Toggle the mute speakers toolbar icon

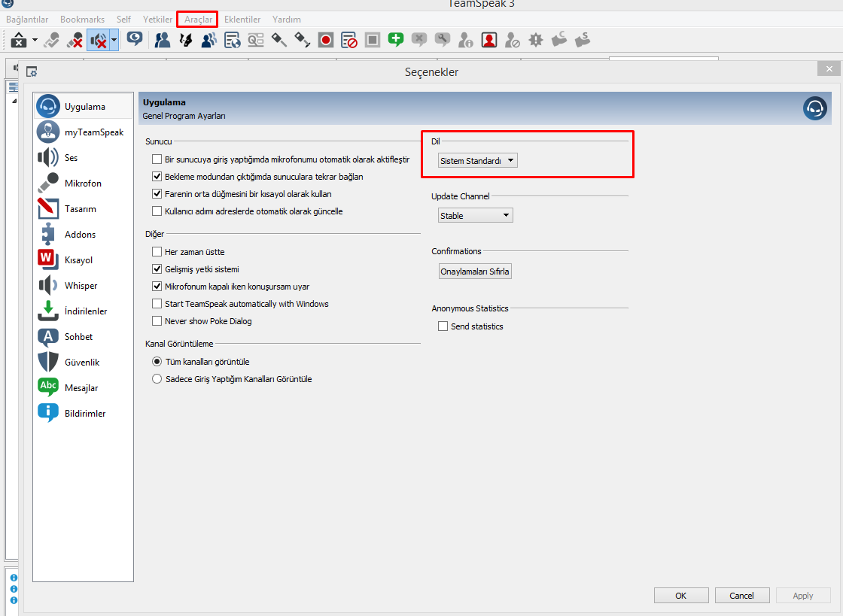pos(99,41)
